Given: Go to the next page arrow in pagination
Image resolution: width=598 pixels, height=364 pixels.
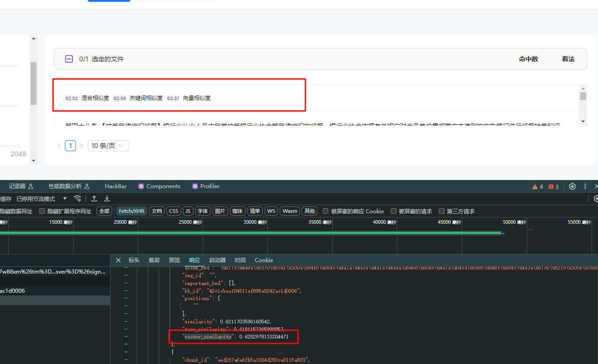Looking at the screenshot, I should point(81,146).
